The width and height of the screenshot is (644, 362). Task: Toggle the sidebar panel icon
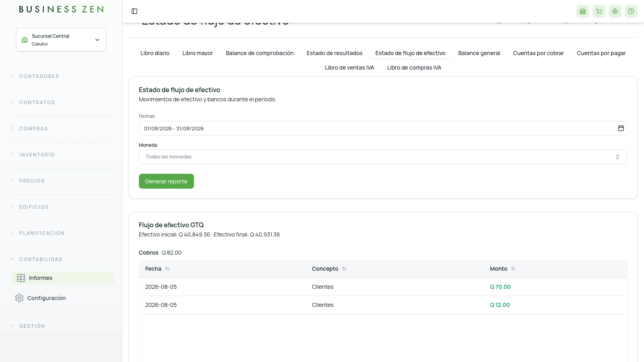click(x=134, y=11)
